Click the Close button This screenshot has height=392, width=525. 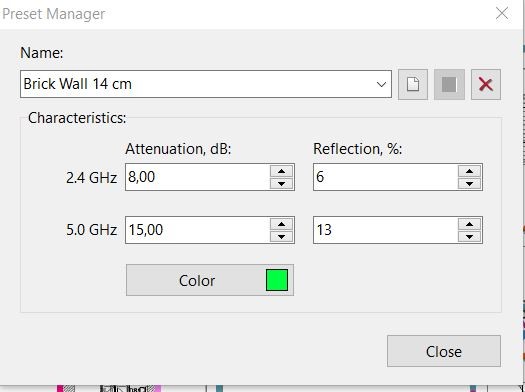[444, 351]
